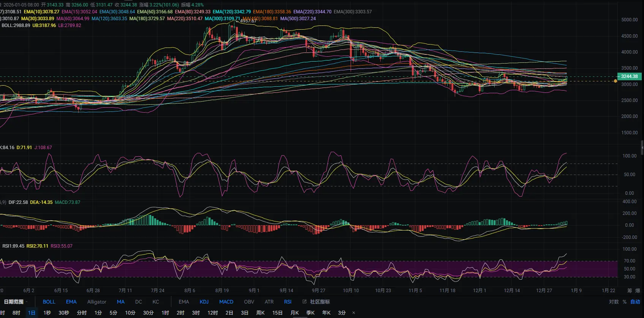The height and width of the screenshot is (318, 644).
Task: Toggle the RSI sub-chart indicator
Action: click(x=288, y=302)
